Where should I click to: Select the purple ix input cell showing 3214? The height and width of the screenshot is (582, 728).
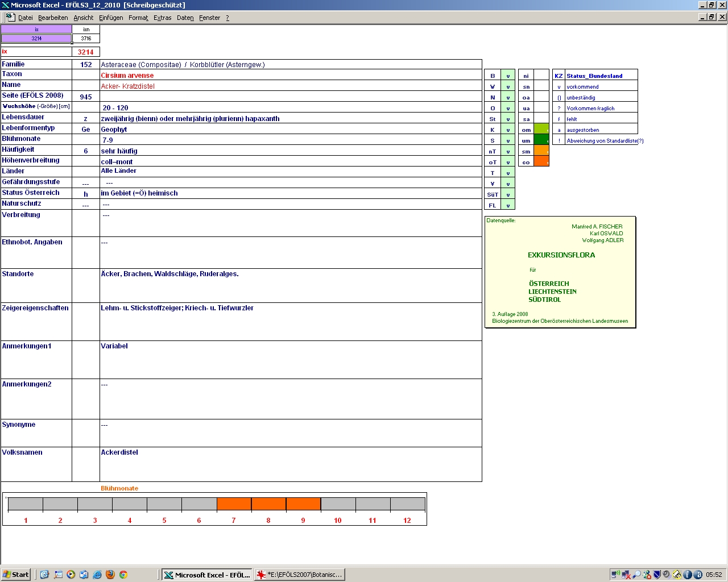point(36,39)
